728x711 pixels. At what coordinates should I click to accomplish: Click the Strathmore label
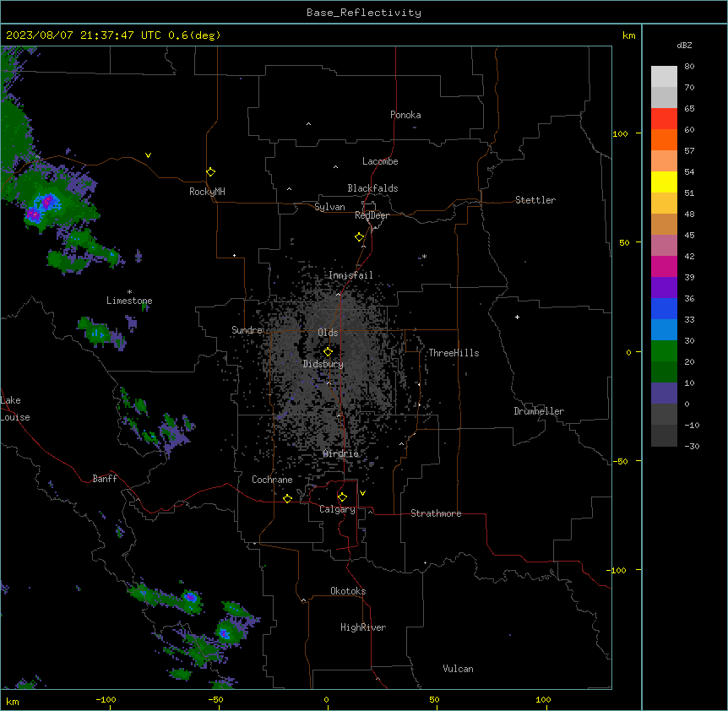coord(436,513)
